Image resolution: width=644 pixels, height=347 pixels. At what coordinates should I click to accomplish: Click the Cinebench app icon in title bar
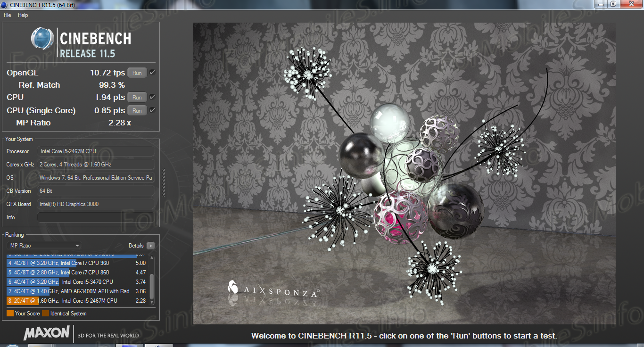click(x=5, y=5)
